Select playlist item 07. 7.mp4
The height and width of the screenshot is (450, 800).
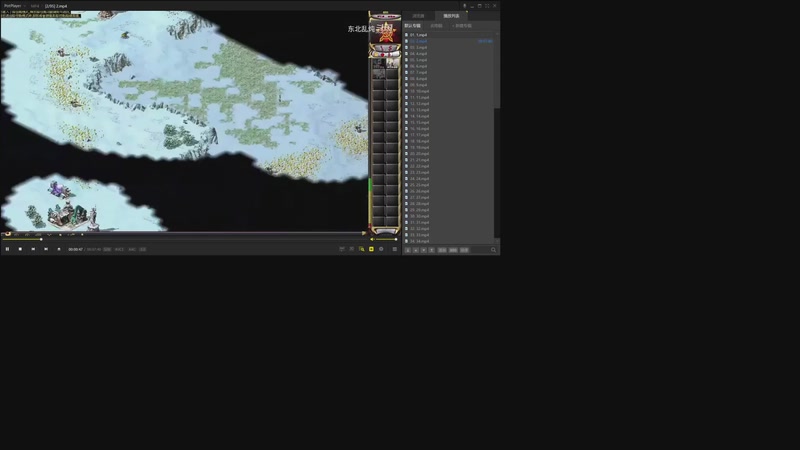tap(449, 72)
